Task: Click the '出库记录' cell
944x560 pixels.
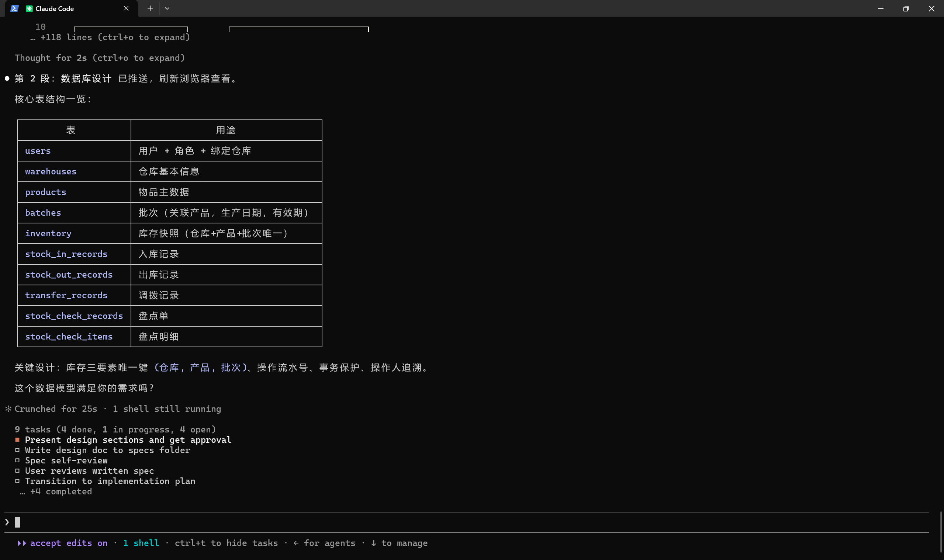Action: pyautogui.click(x=226, y=275)
